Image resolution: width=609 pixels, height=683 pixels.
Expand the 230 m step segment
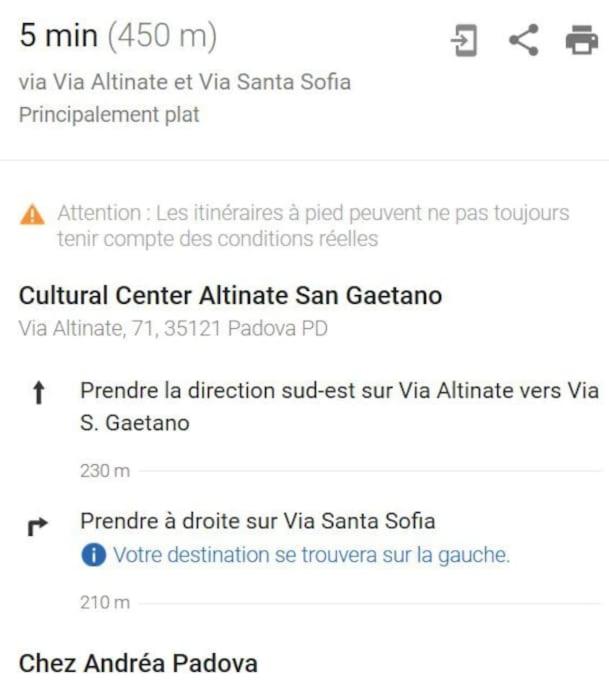[105, 471]
